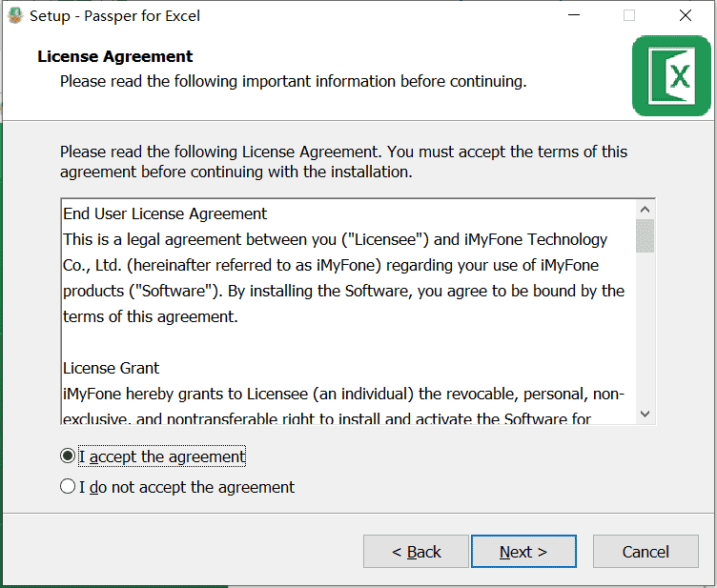Click the scrollbar track below the thumb
Image resolution: width=717 pixels, height=588 pixels.
[645, 328]
